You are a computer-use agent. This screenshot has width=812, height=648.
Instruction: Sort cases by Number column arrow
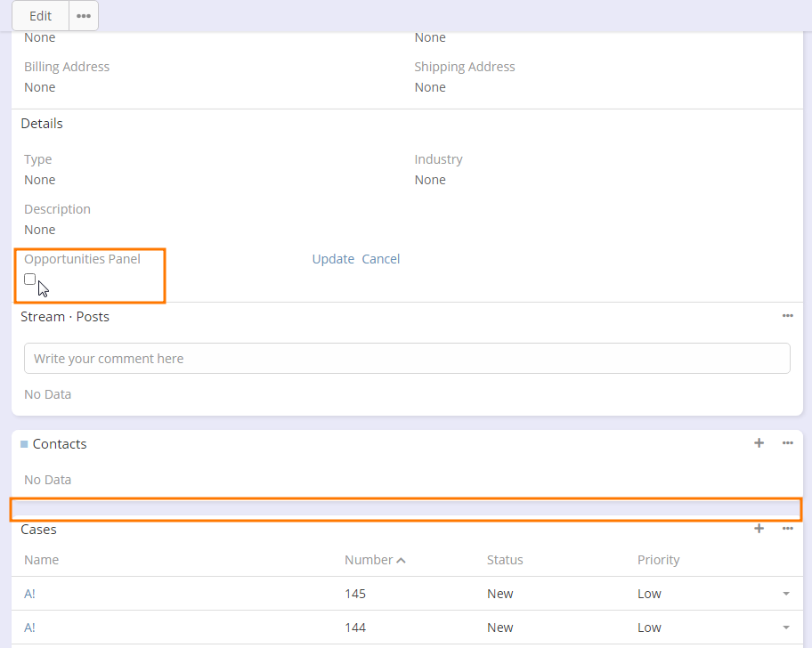click(x=401, y=561)
